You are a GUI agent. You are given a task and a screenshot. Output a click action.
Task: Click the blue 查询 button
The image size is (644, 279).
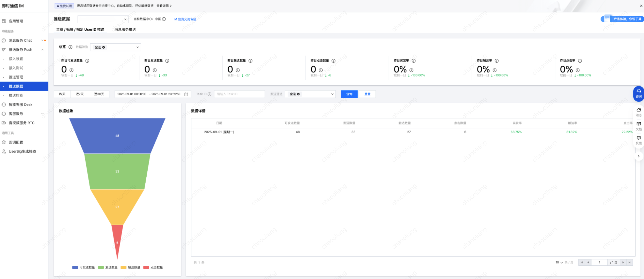point(349,94)
